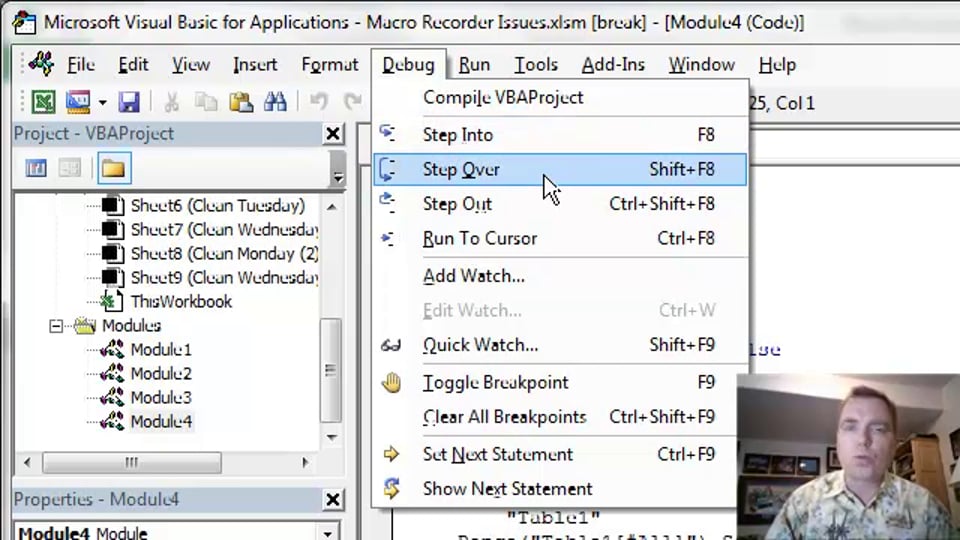Open the Insert UserForm dropdown arrow
Viewport: 960px width, 540px height.
click(102, 102)
